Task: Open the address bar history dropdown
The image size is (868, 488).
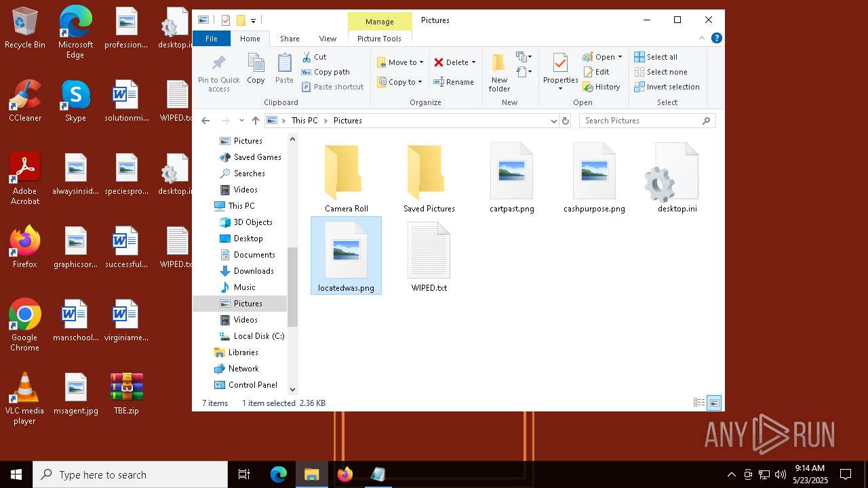Action: [x=554, y=121]
